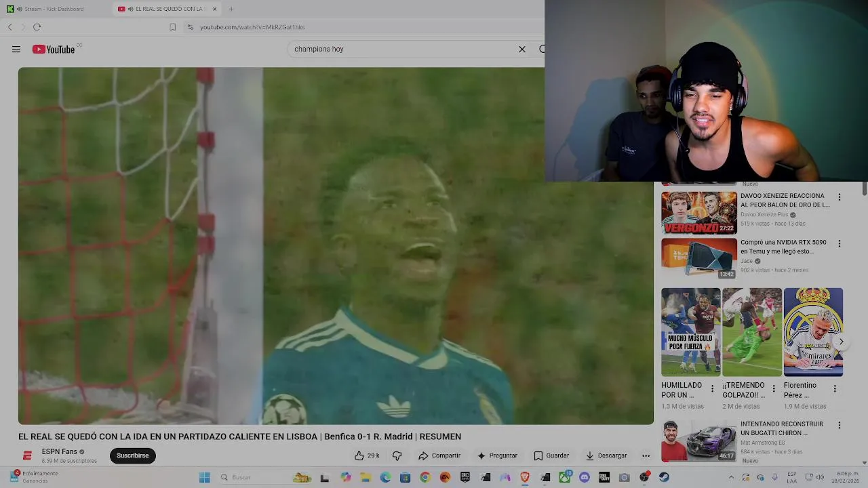This screenshot has width=868, height=488.
Task: Open Epic Games Launcher from the taskbar
Action: coord(465,477)
